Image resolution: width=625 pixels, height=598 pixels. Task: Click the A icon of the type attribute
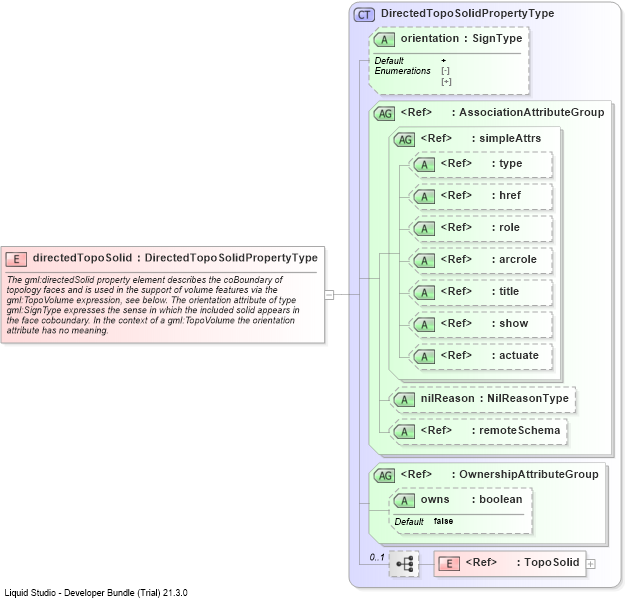(x=424, y=165)
